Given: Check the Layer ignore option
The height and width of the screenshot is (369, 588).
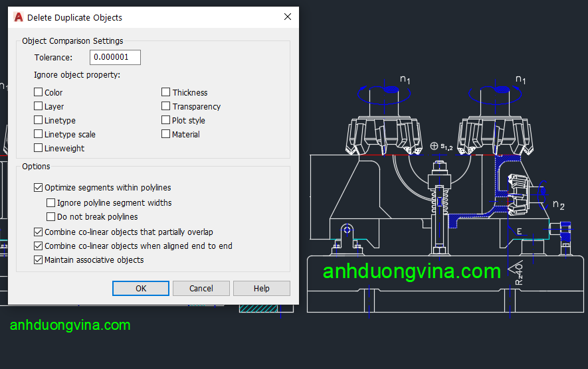Looking at the screenshot, I should click(x=39, y=107).
